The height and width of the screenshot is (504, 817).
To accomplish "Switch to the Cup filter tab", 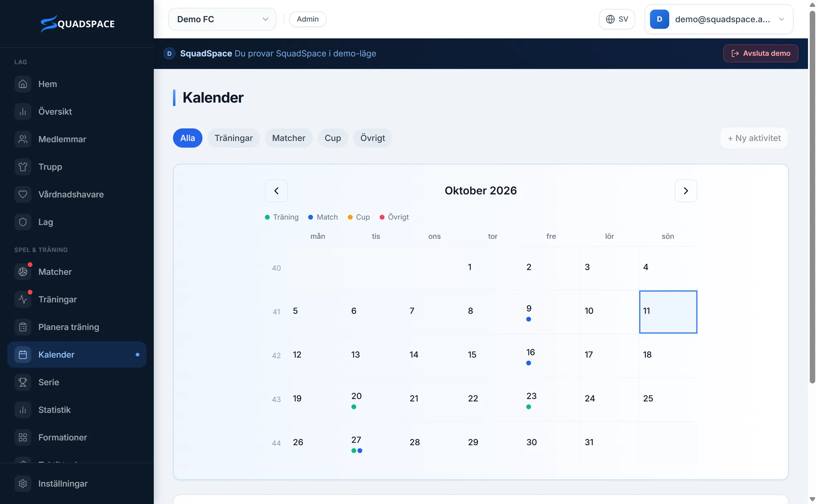I will 333,138.
